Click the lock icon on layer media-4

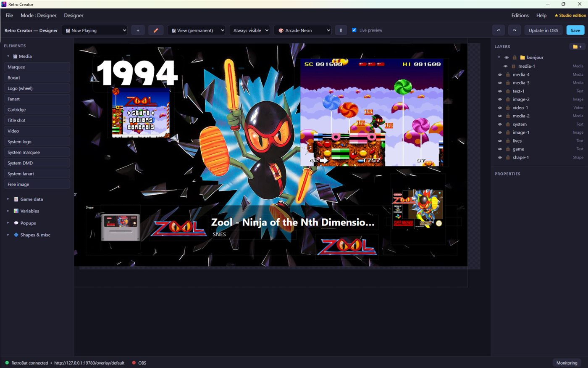[508, 74]
